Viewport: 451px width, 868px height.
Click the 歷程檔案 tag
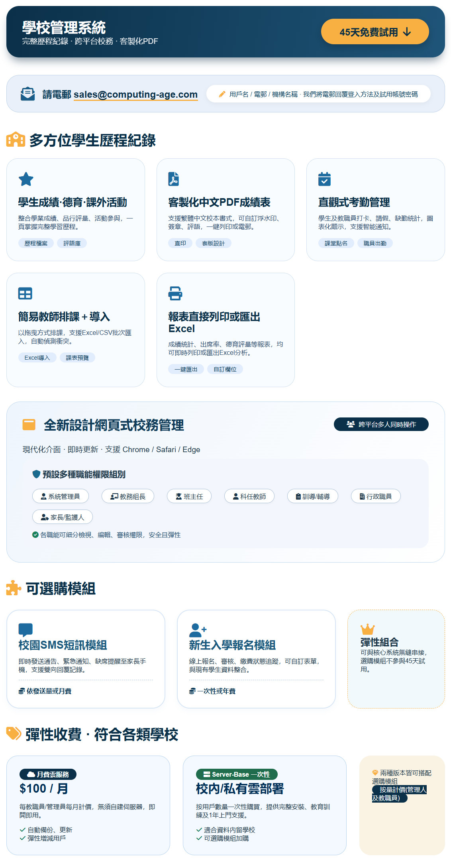[x=36, y=243]
